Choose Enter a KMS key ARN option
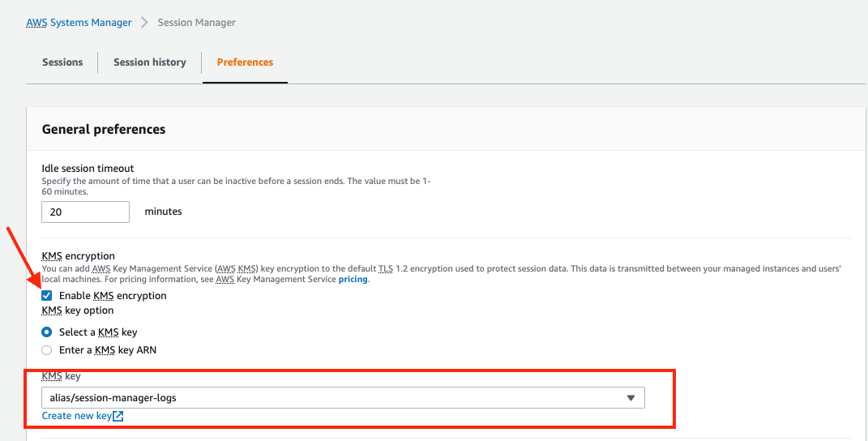The height and width of the screenshot is (441, 868). (x=47, y=350)
